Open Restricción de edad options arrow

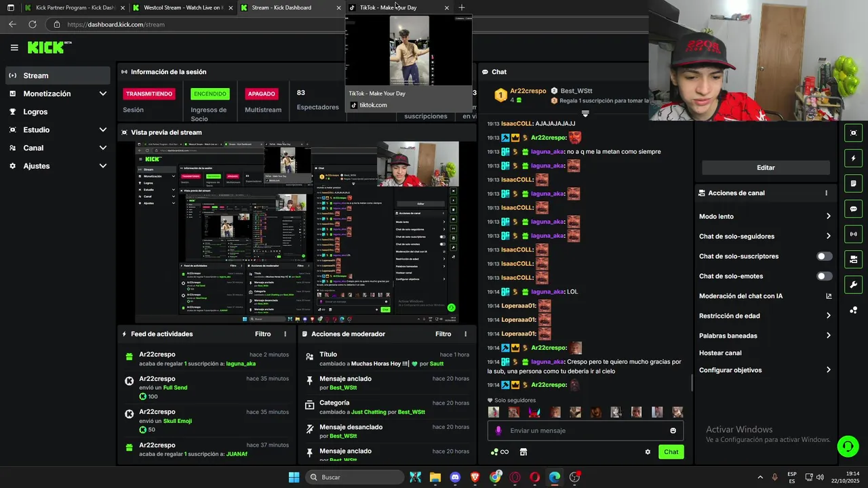pos(828,316)
